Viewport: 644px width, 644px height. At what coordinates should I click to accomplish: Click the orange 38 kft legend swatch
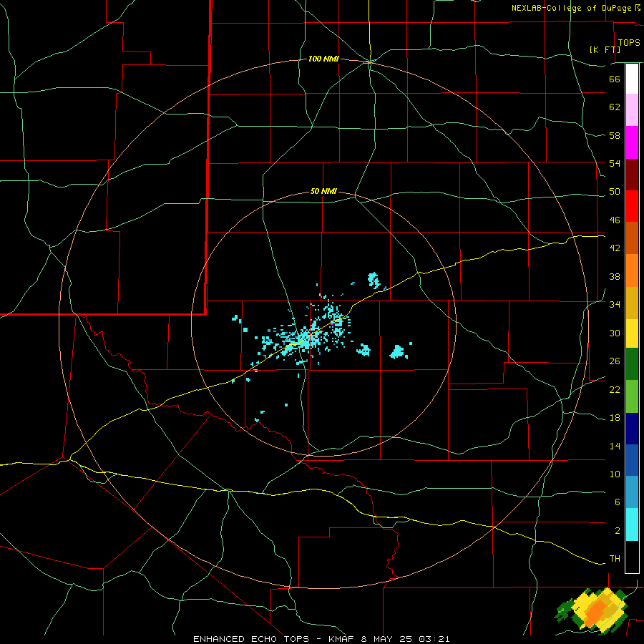pos(632,270)
